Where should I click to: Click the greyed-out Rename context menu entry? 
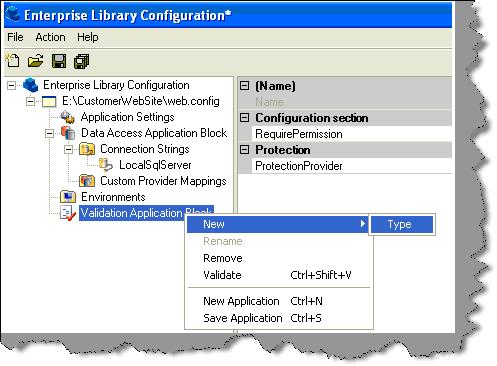(x=279, y=241)
